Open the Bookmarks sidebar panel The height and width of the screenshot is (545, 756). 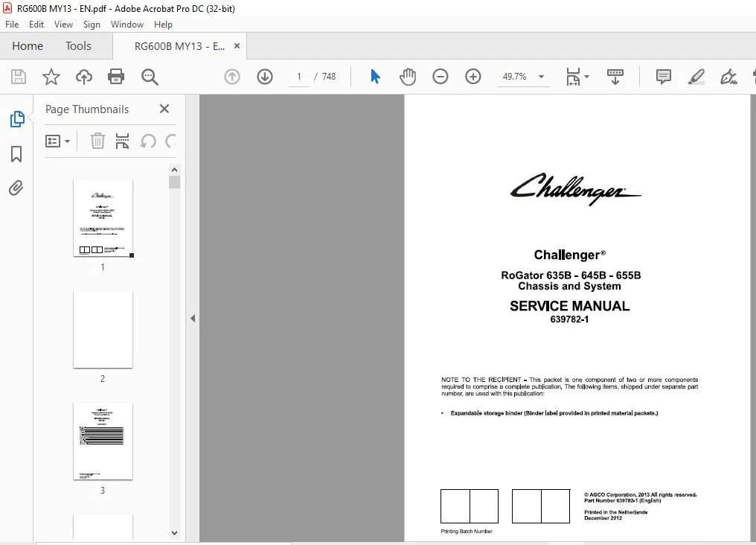pyautogui.click(x=16, y=154)
